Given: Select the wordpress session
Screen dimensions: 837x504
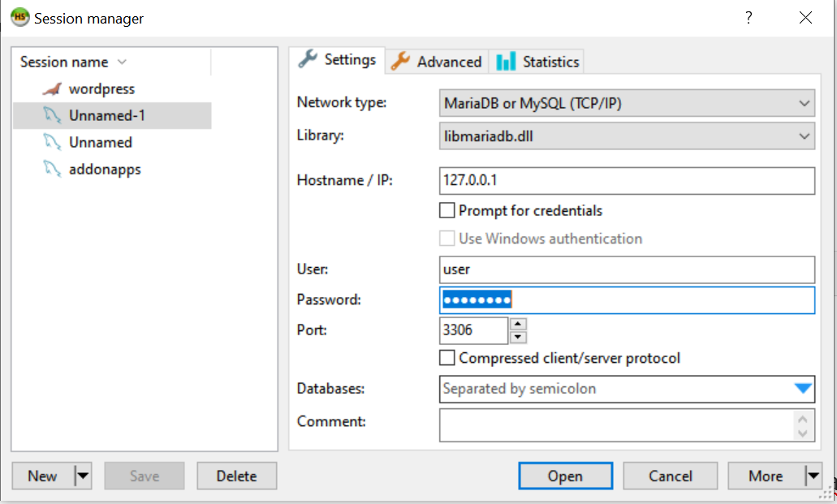Looking at the screenshot, I should point(101,88).
